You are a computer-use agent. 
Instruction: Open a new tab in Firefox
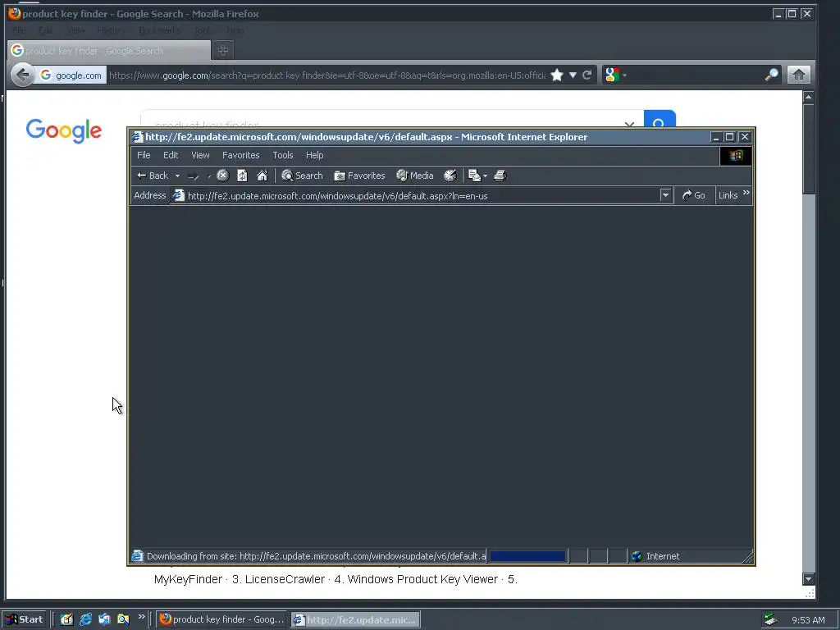223,50
